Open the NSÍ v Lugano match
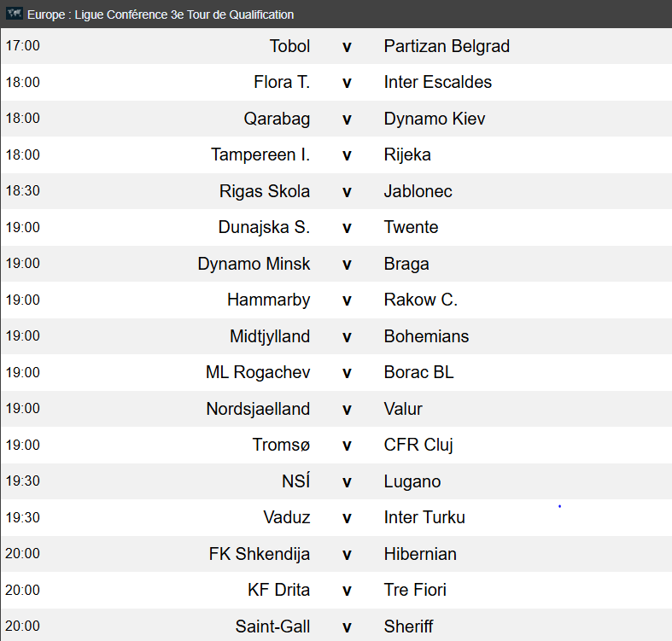The width and height of the screenshot is (672, 641). [336, 481]
